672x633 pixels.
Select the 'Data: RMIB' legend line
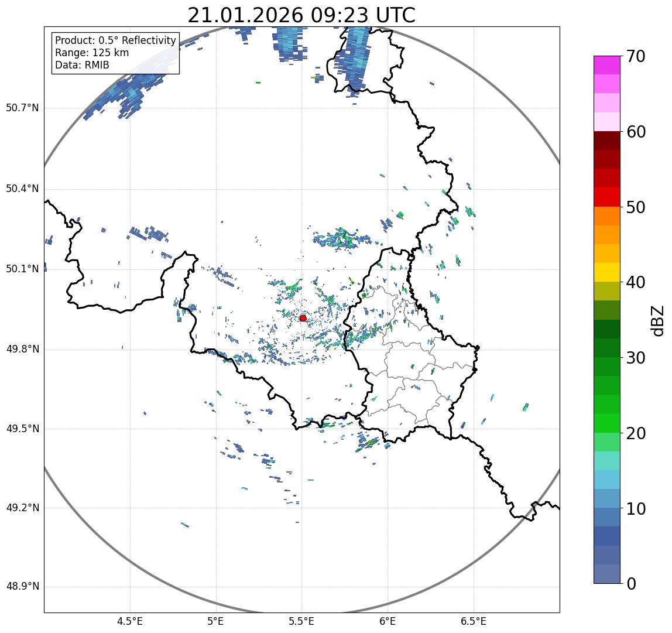[83, 65]
